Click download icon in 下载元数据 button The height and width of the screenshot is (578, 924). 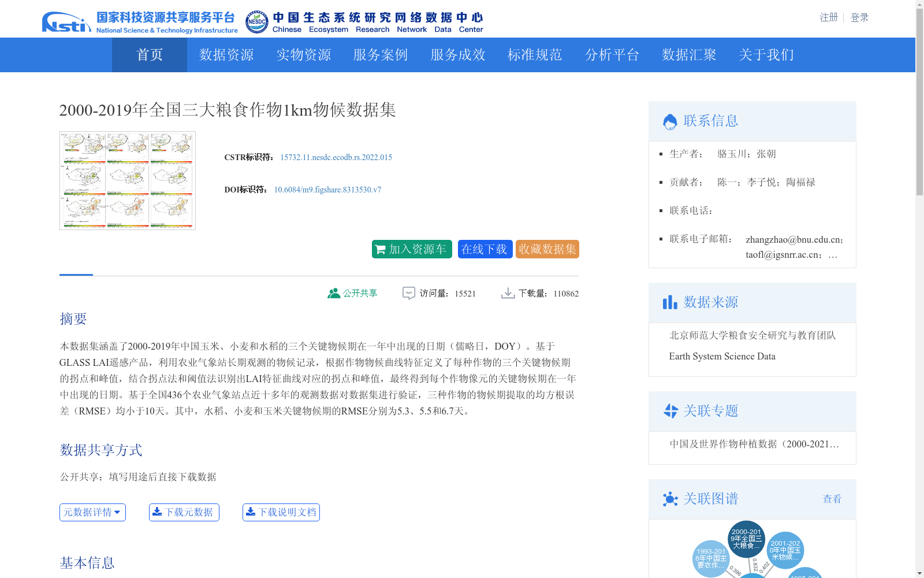(157, 512)
